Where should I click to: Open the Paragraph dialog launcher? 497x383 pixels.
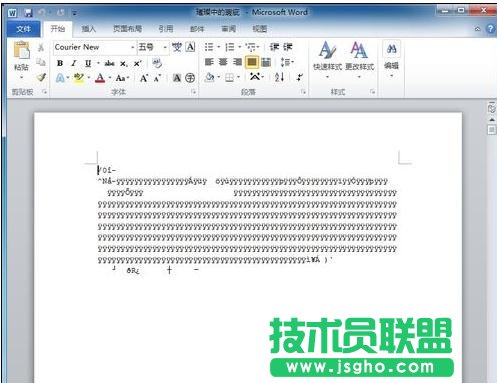pyautogui.click(x=303, y=92)
